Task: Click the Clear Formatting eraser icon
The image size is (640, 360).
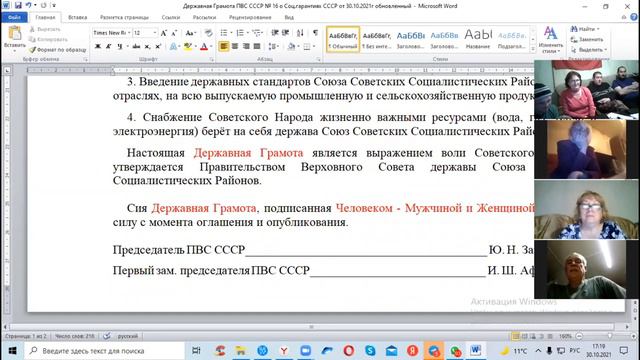Action: [209, 33]
